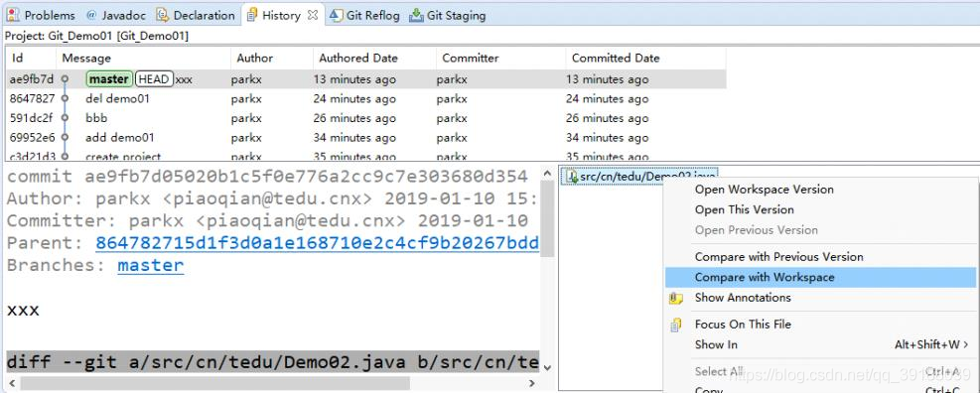This screenshot has height=393, width=980.
Task: Click the highlighted diff --git header line
Action: [272, 362]
